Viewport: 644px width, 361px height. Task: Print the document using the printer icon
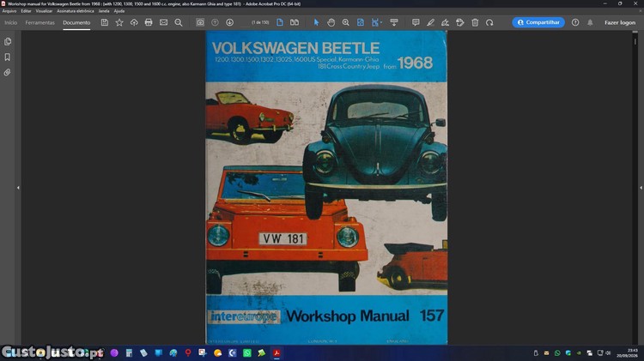click(149, 22)
